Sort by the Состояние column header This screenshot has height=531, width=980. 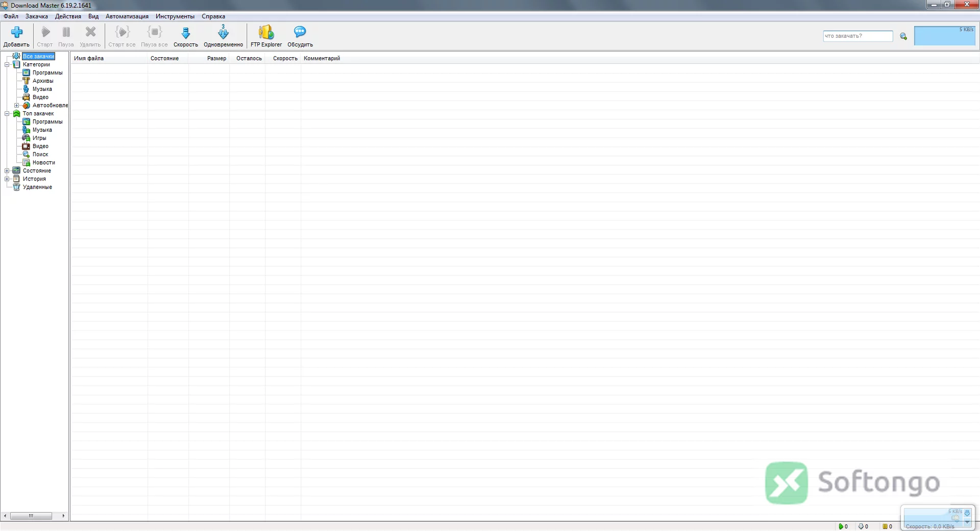[x=168, y=58]
